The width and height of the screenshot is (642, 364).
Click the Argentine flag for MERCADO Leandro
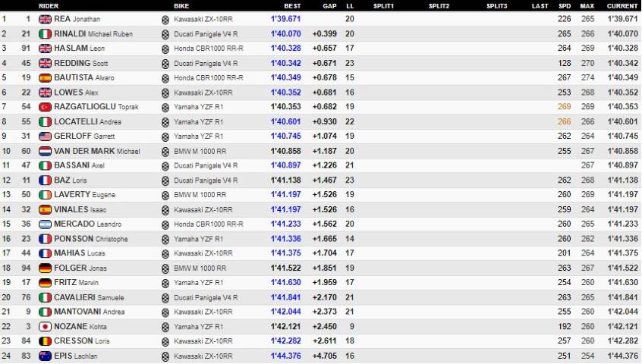[45, 224]
